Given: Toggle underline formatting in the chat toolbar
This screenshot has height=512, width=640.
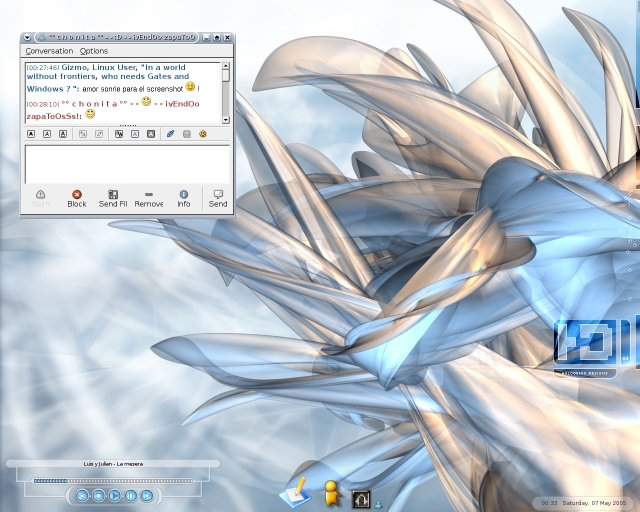Looking at the screenshot, I should pos(63,134).
